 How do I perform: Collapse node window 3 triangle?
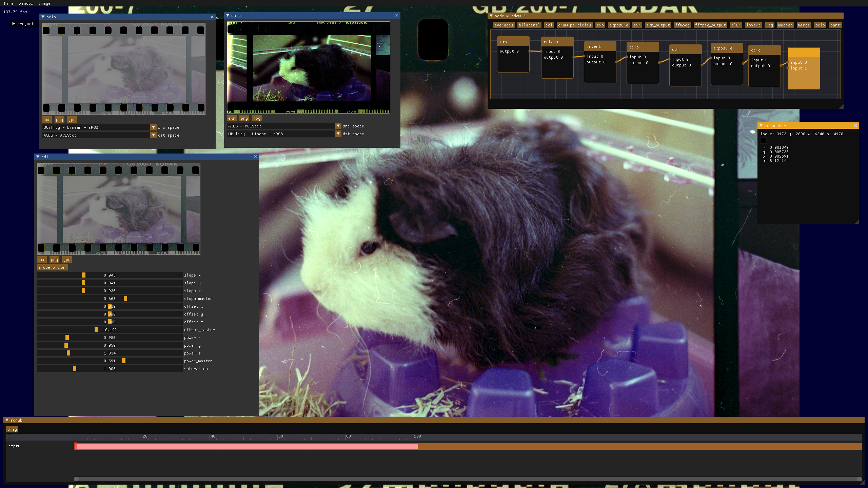pyautogui.click(x=491, y=16)
